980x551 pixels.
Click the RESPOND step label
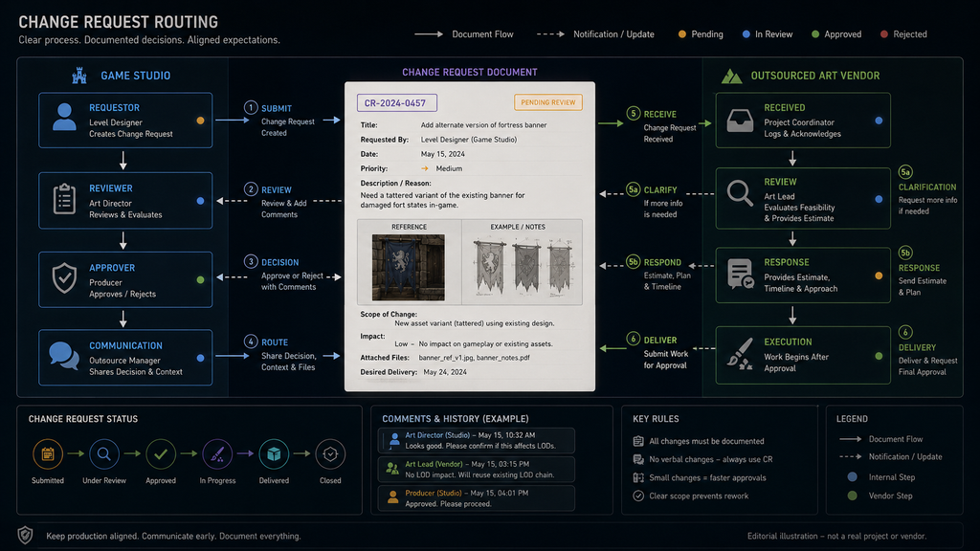tap(662, 262)
